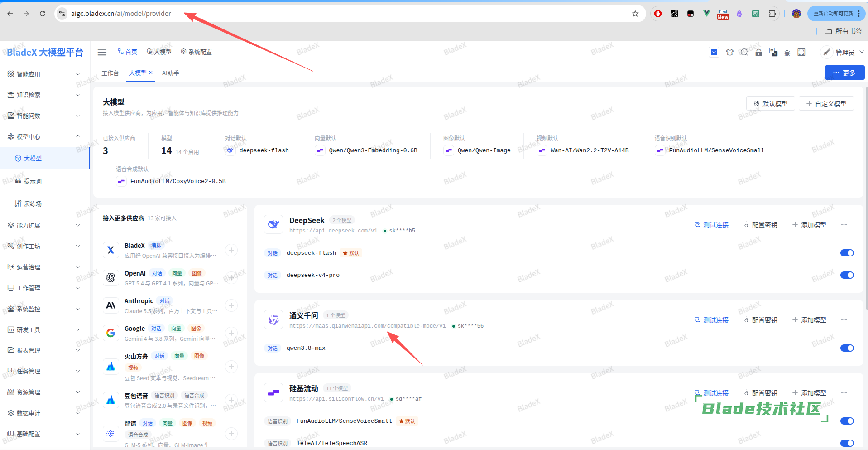This screenshot has height=450, width=868.
Task: Expand the 数据审计 sidebar menu
Action: [x=45, y=413]
